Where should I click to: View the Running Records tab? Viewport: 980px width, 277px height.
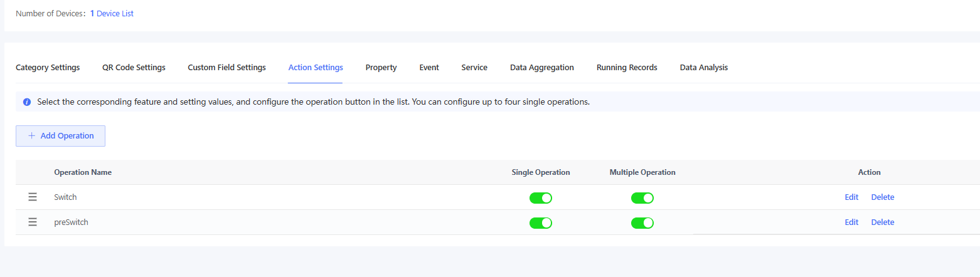(x=627, y=68)
